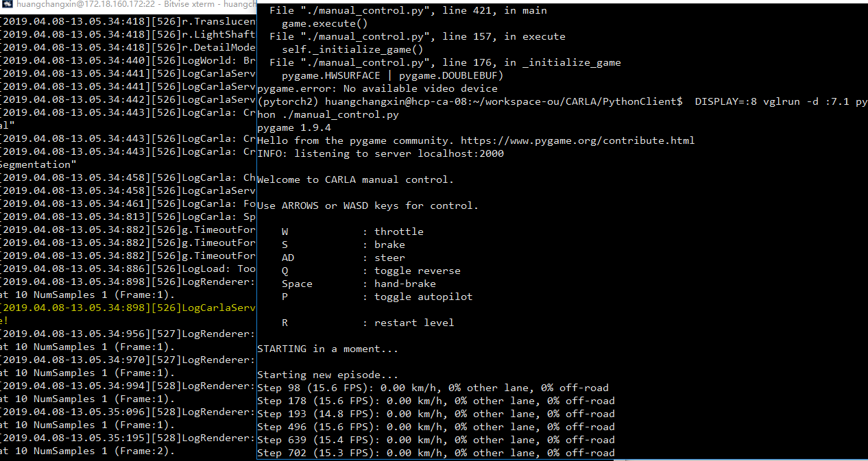The width and height of the screenshot is (868, 461).
Task: Click the shell prompt '(pytorch2) huangchangxin@hcp-ca-08'
Action: tap(363, 101)
